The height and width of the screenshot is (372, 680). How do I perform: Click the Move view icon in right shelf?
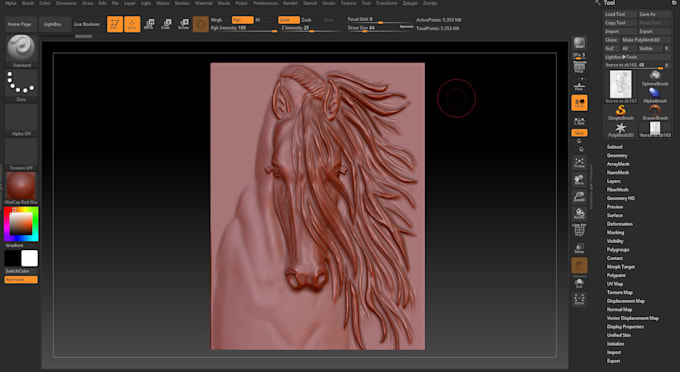point(579,179)
